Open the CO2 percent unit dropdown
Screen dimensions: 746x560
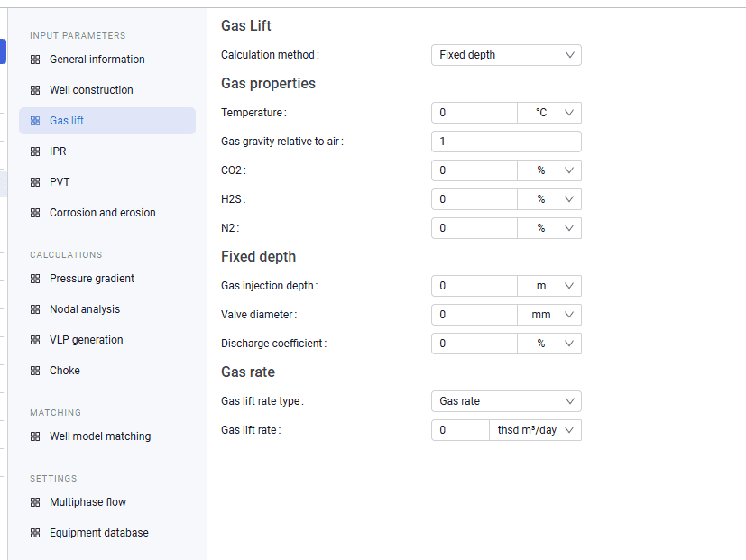549,170
